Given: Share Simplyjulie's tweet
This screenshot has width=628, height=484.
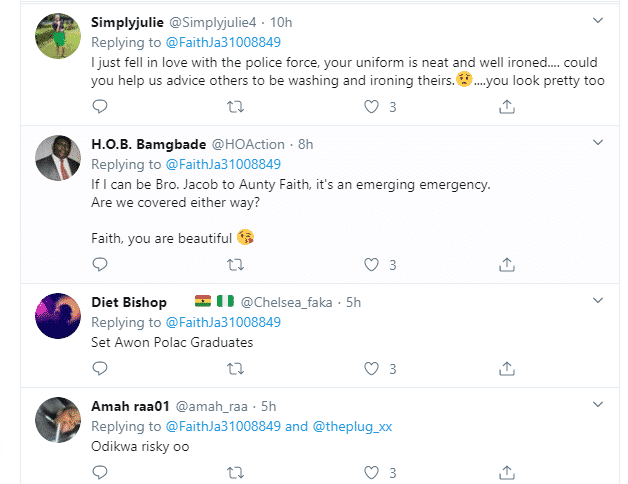Looking at the screenshot, I should click(507, 105).
